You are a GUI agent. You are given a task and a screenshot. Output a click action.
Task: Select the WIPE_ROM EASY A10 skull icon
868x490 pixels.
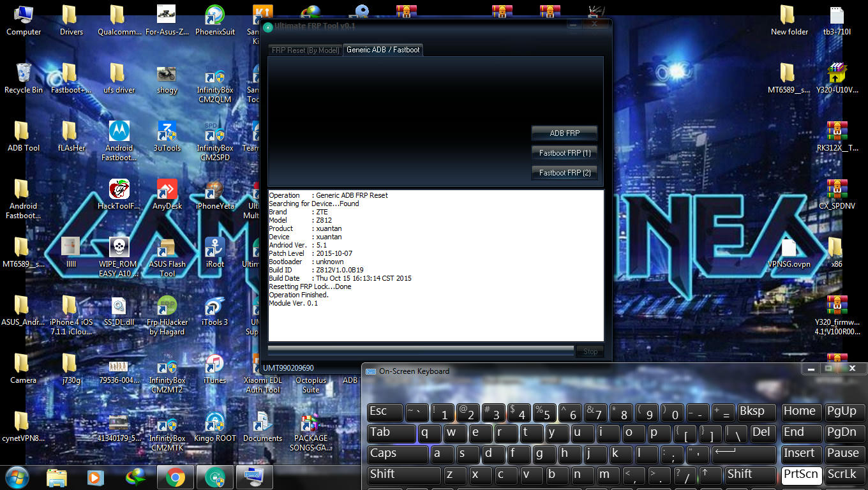pyautogui.click(x=119, y=256)
